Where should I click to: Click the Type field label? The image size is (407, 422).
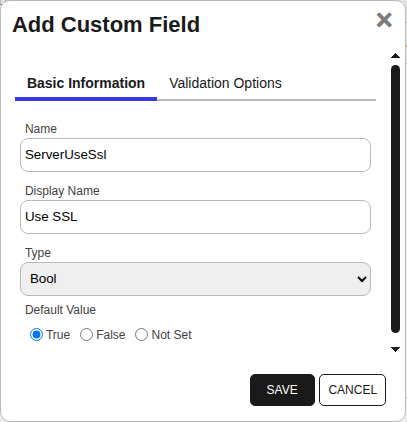38,253
